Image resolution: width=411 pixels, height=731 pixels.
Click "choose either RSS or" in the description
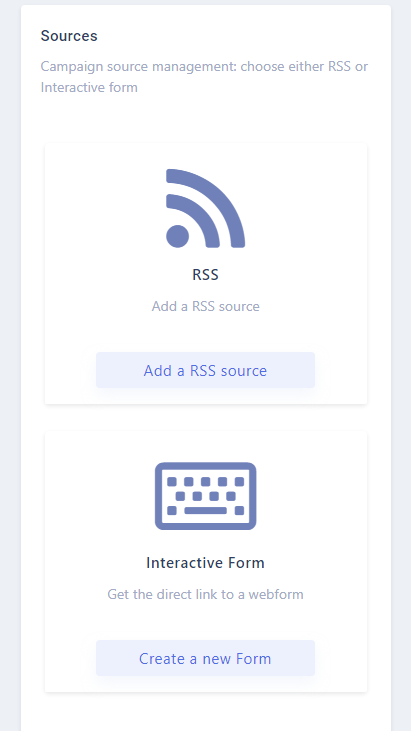click(x=304, y=67)
